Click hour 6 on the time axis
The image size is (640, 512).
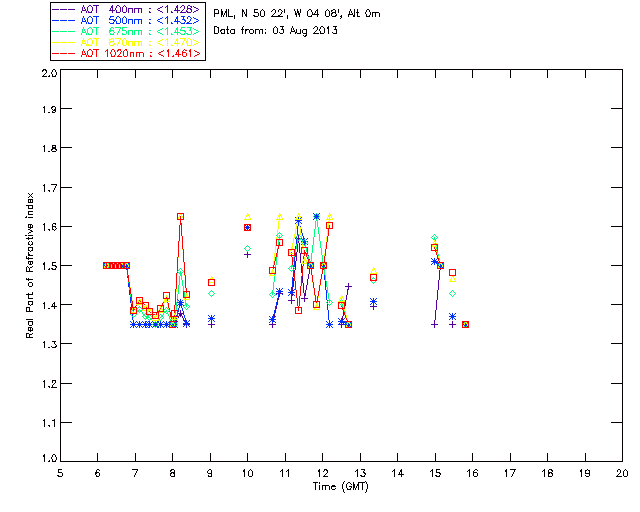98,473
